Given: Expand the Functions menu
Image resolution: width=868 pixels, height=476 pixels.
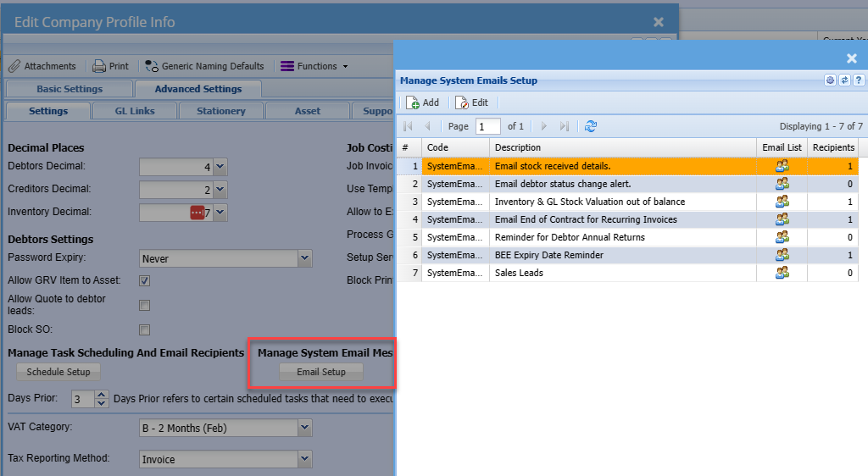Looking at the screenshot, I should click(314, 66).
